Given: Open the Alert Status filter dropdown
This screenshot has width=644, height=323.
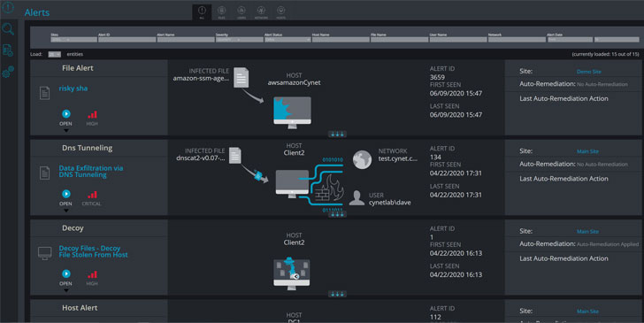Looking at the screenshot, I should click(287, 40).
